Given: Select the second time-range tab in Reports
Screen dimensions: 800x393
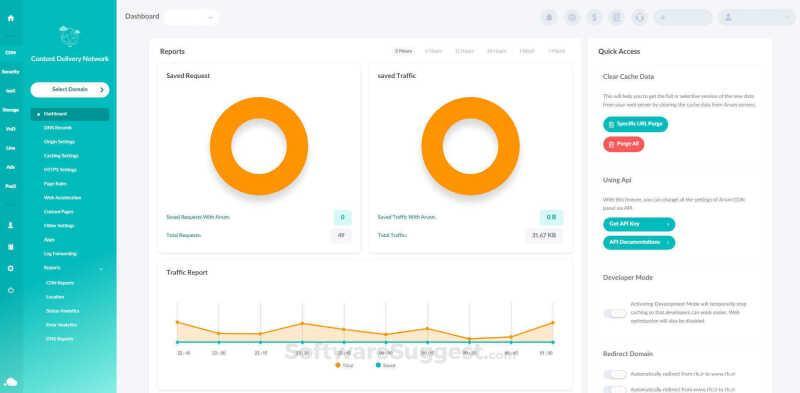Looking at the screenshot, I should (x=434, y=52).
